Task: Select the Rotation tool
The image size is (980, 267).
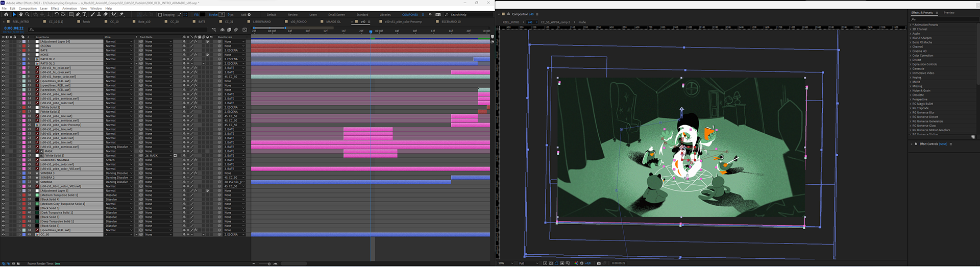Action: (57, 14)
